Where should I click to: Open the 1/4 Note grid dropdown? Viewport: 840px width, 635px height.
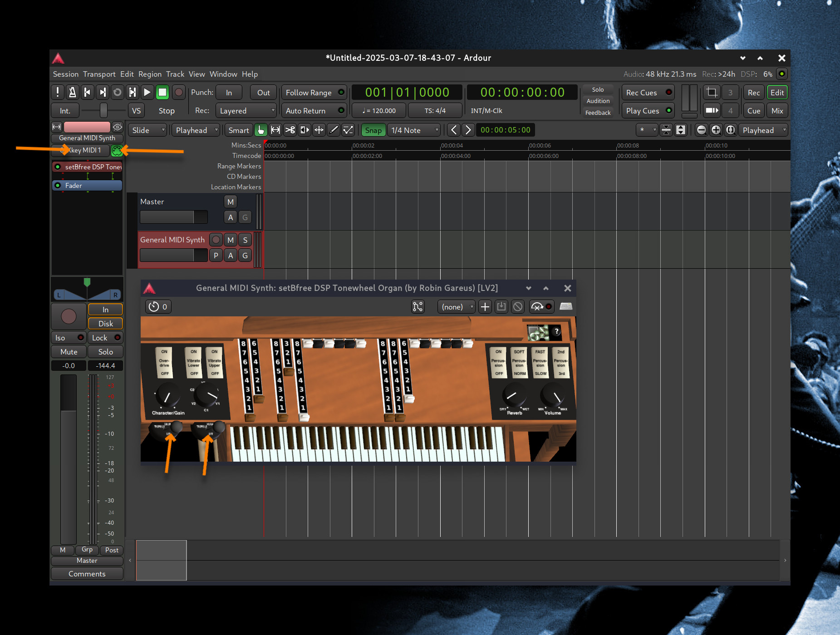414,130
